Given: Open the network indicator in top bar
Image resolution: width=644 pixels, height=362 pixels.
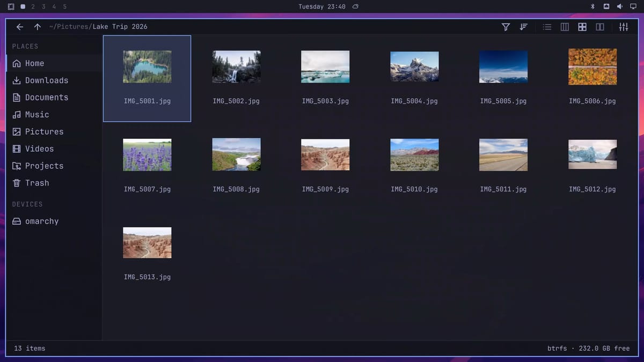Looking at the screenshot, I should [606, 6].
